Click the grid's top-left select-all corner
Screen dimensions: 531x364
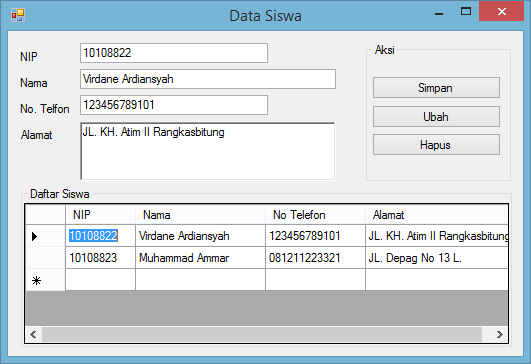point(45,215)
